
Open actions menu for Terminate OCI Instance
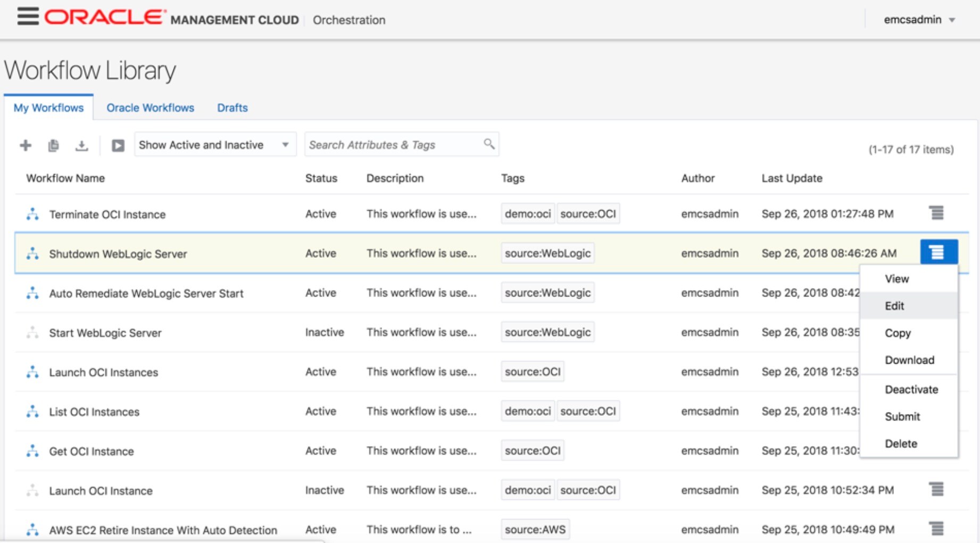[936, 213]
